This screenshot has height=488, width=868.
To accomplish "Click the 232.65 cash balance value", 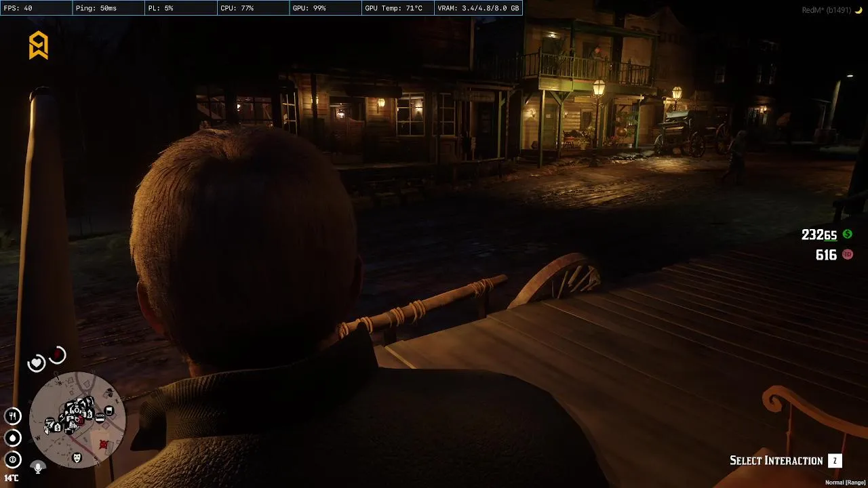I will click(819, 235).
